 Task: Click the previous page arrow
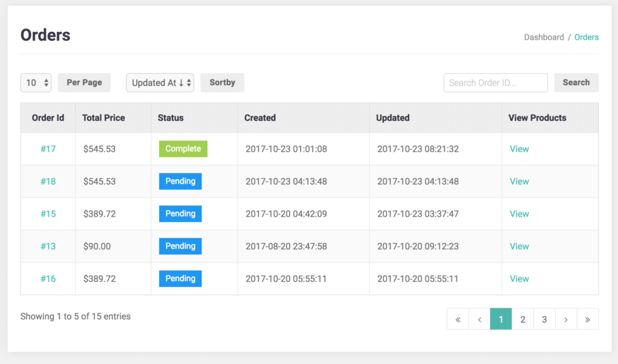479,319
